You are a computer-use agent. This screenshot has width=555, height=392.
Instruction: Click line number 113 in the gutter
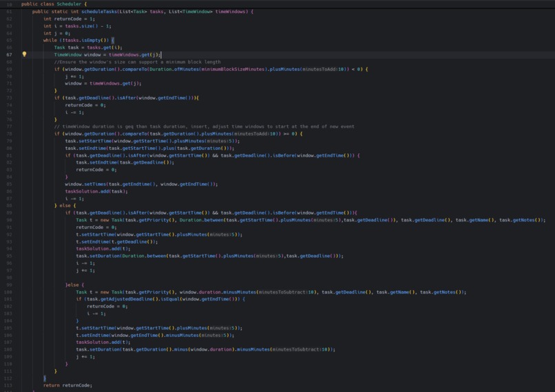pos(8,385)
